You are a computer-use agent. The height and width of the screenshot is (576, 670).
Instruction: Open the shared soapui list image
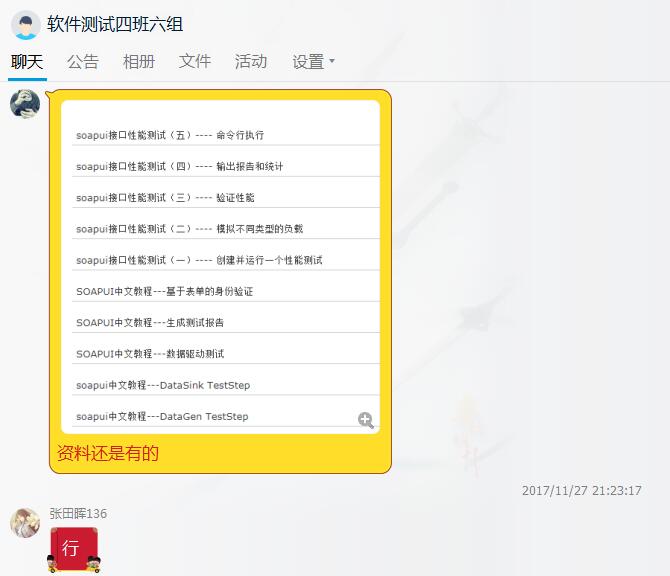pyautogui.click(x=220, y=267)
